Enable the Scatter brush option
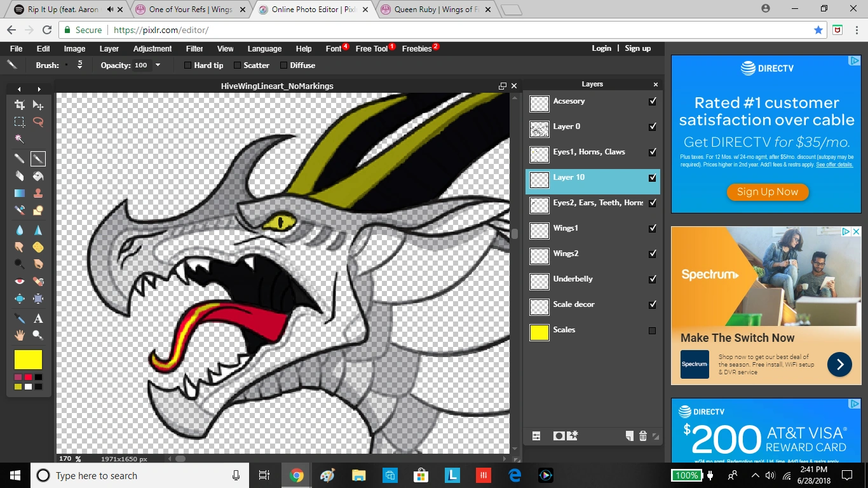868x488 pixels. click(x=237, y=65)
